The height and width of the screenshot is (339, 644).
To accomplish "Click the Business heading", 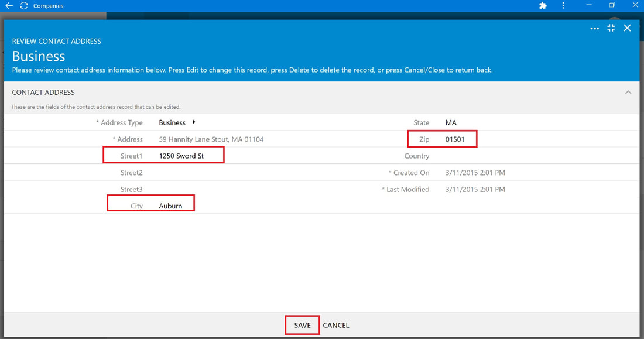I will pyautogui.click(x=39, y=56).
